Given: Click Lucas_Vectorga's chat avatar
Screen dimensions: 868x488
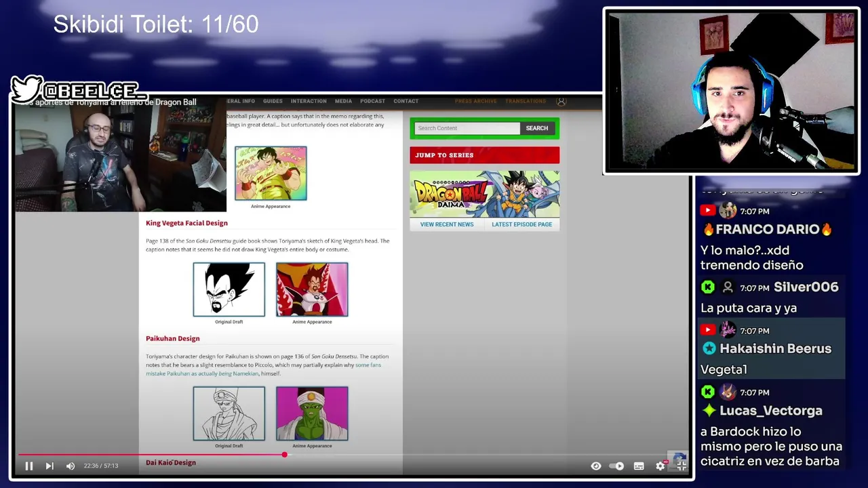Looking at the screenshot, I should [x=728, y=392].
